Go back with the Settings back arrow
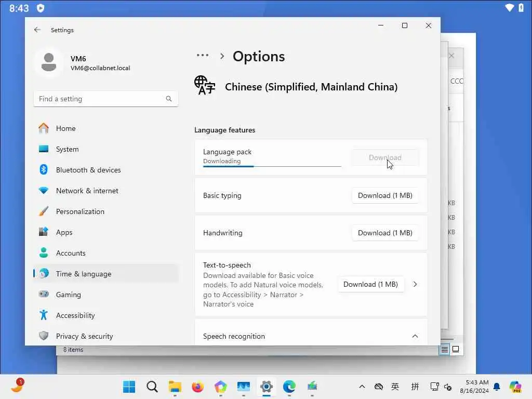The width and height of the screenshot is (532, 399). tap(37, 30)
